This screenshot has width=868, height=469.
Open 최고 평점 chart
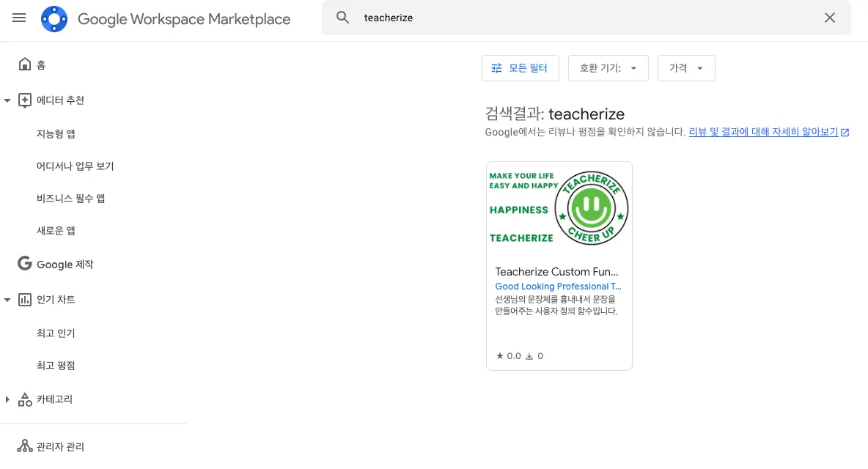coord(56,366)
